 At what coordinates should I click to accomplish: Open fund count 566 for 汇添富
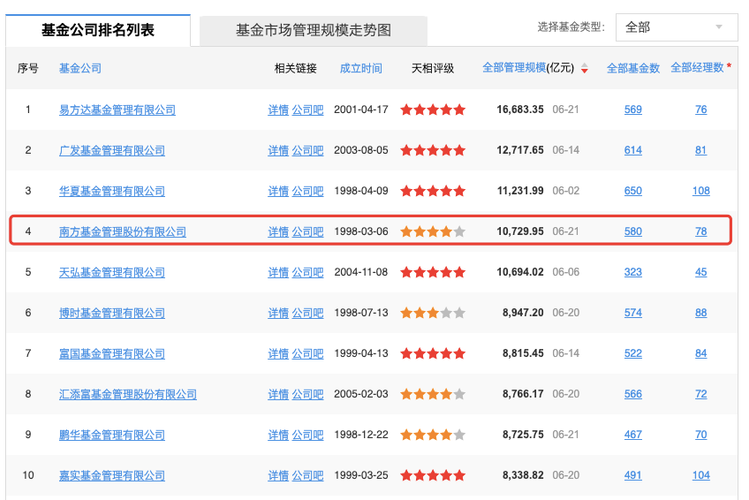633,394
